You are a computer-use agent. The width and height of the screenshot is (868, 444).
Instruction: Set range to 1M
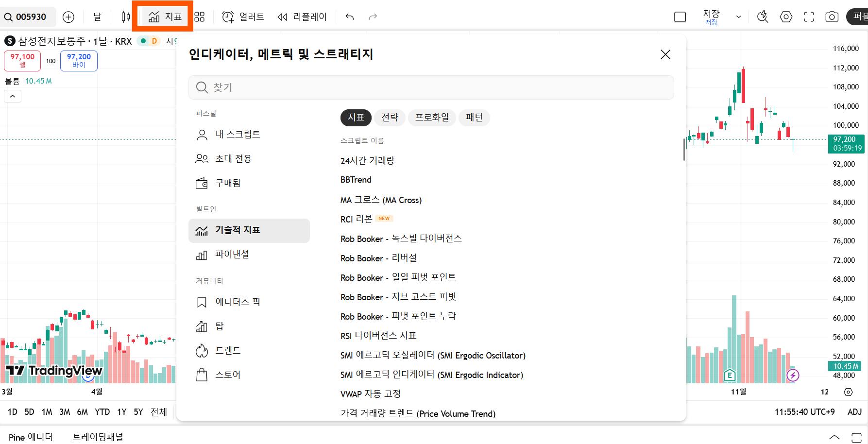point(47,412)
